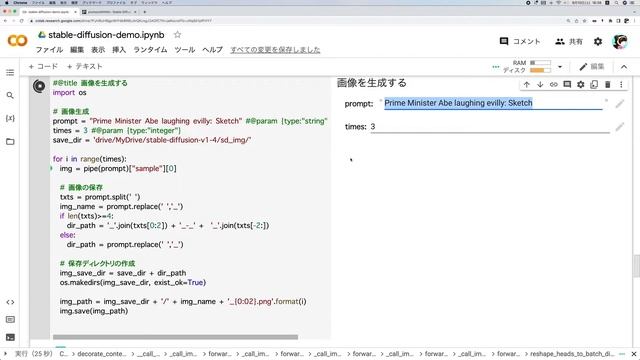Copy link to cell icon
Image resolution: width=640 pixels, height=360 pixels.
[x=553, y=84]
